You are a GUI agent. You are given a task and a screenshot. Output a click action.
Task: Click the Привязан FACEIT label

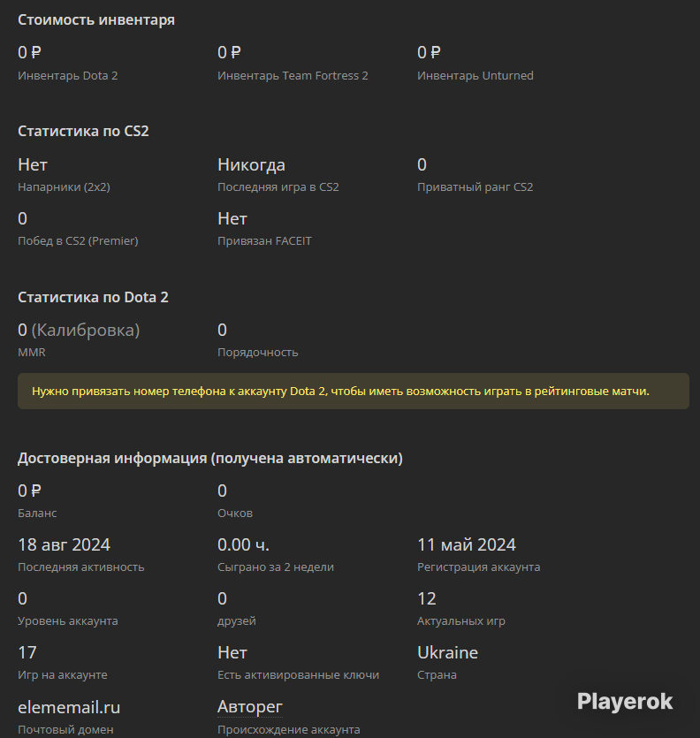click(x=264, y=241)
